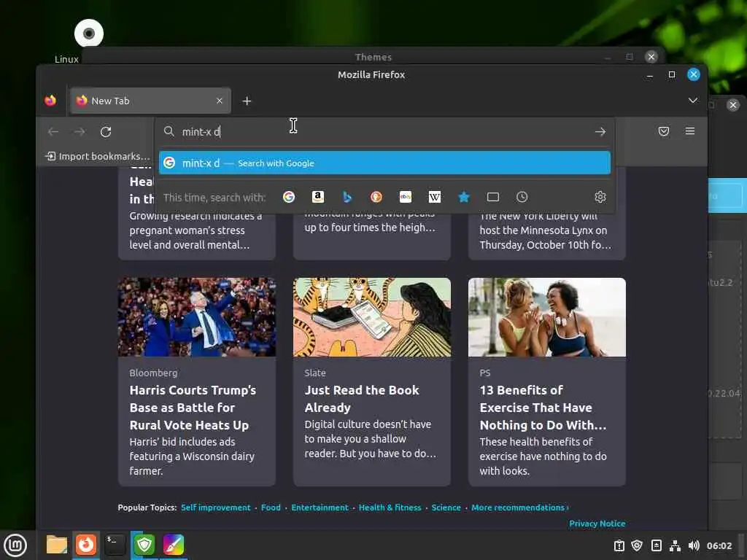Screen dimensions: 747x560
Task: Open the 13 Benefits of Exercise headline
Action: (x=543, y=408)
